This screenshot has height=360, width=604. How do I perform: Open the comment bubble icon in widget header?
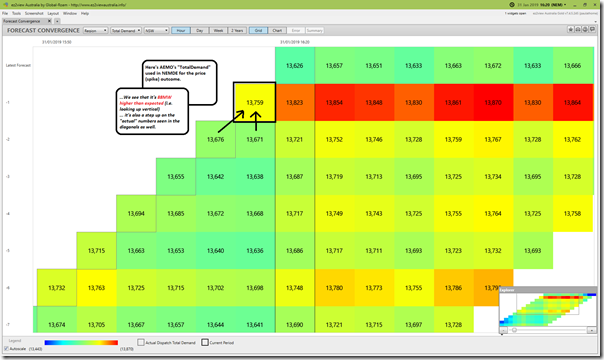click(592, 30)
